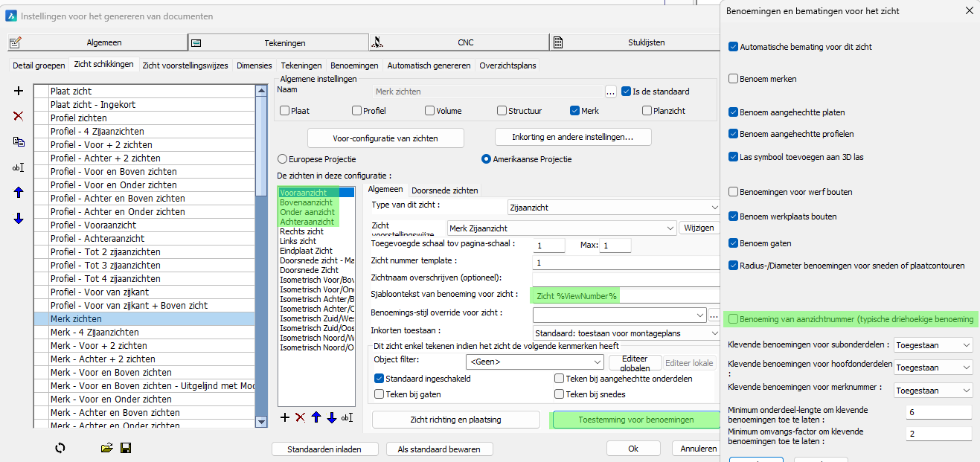
Task: Add a new view arrangement with plus icon in left sidebar
Action: click(x=19, y=91)
